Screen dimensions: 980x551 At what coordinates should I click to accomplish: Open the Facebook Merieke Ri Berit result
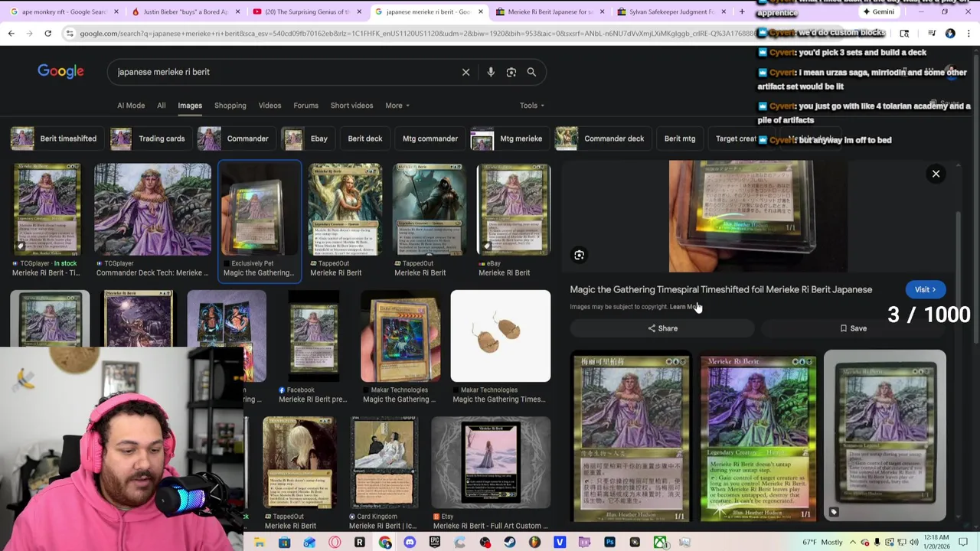click(312, 347)
